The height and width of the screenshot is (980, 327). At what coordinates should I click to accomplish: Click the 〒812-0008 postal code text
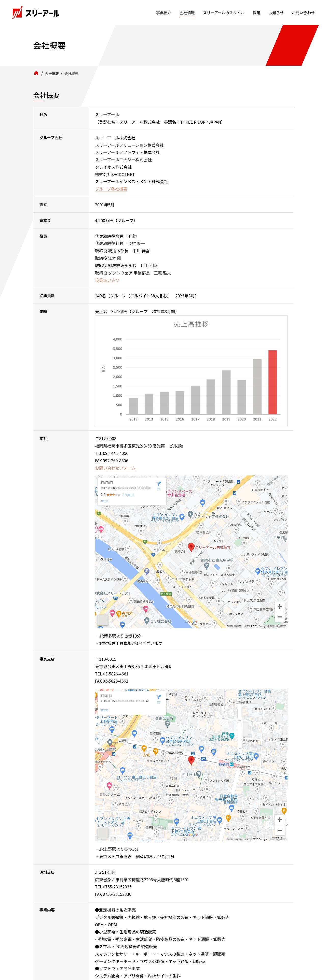pos(106,439)
